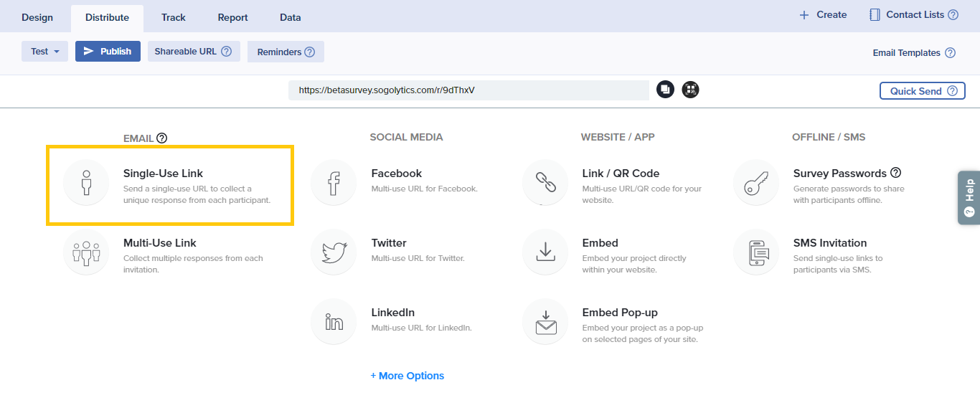The width and height of the screenshot is (980, 408).
Task: Open the Report tab
Action: click(x=232, y=17)
